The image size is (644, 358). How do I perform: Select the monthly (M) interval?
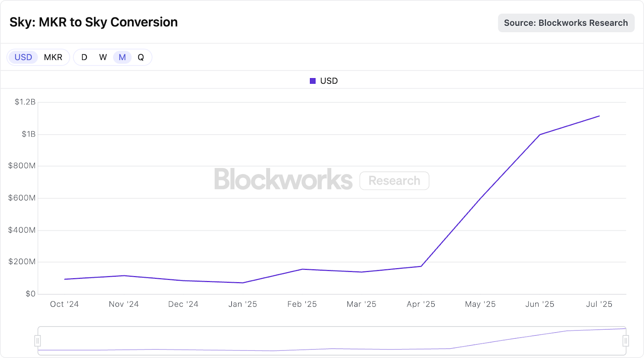pyautogui.click(x=122, y=57)
